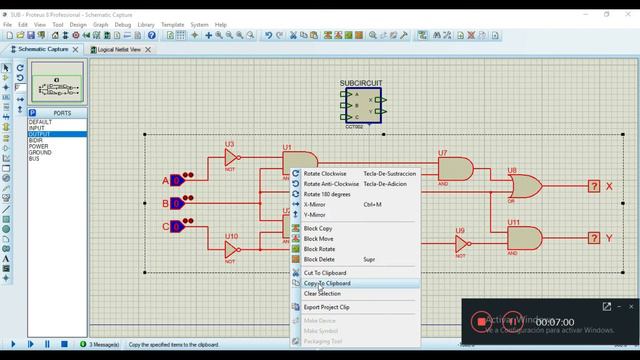Select the 2D Line drawing tool
The image size is (640, 360).
(6, 209)
